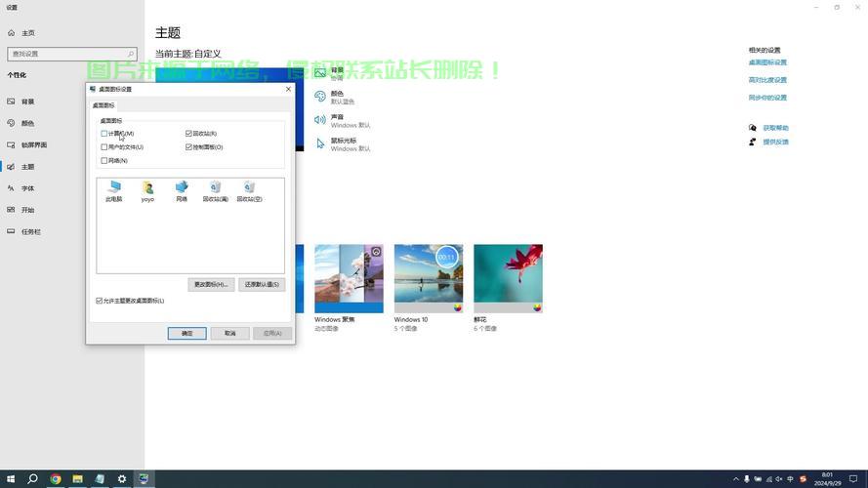The height and width of the screenshot is (488, 868).
Task: Toggle the 控制面板(O) checkbox
Action: pyautogui.click(x=188, y=147)
